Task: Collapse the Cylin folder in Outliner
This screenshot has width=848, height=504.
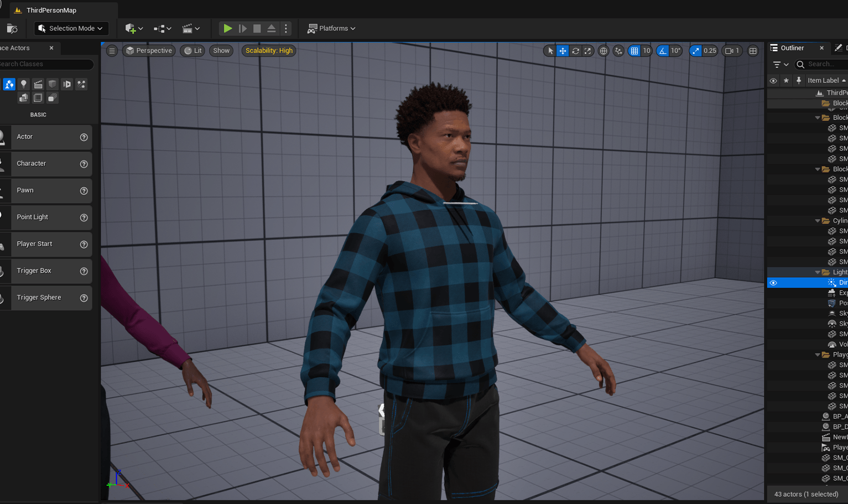Action: pyautogui.click(x=818, y=221)
